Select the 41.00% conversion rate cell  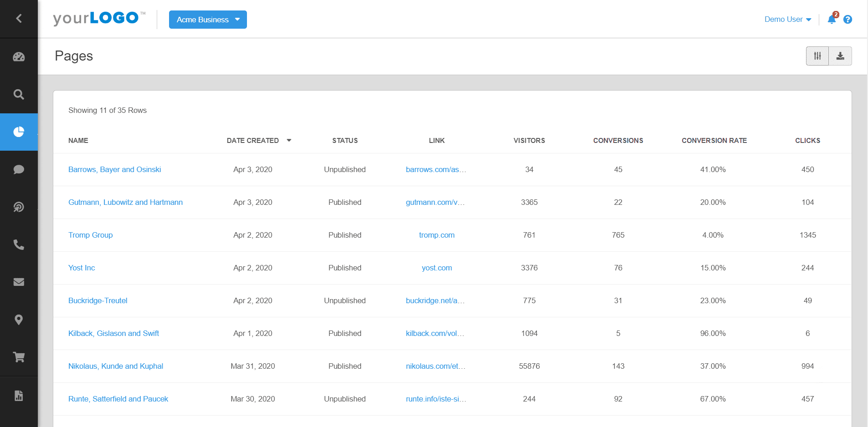(x=713, y=169)
